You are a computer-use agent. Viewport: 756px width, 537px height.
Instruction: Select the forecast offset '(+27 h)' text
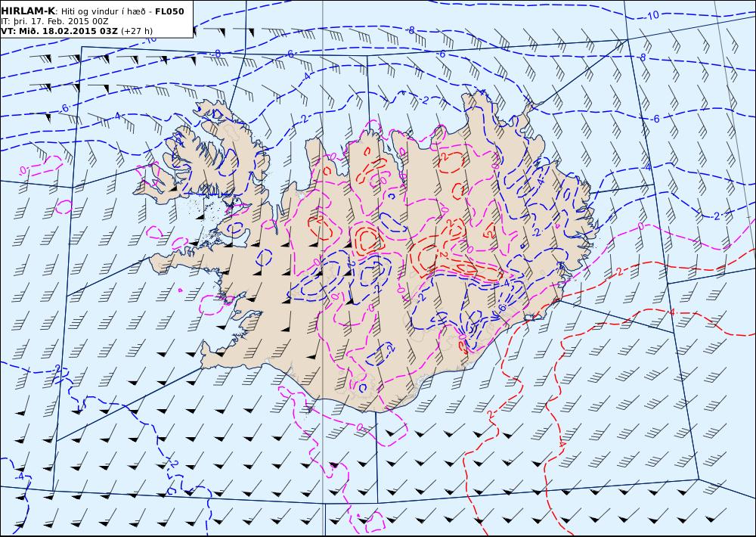(x=137, y=31)
